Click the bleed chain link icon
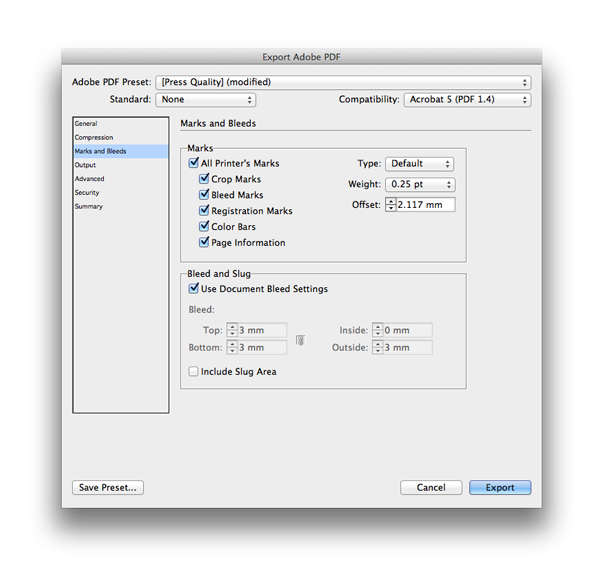The image size is (600, 571). [x=300, y=340]
